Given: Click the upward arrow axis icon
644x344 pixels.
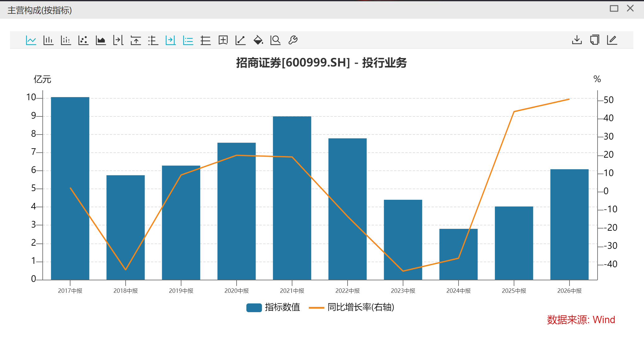Looking at the screenshot, I should [136, 40].
